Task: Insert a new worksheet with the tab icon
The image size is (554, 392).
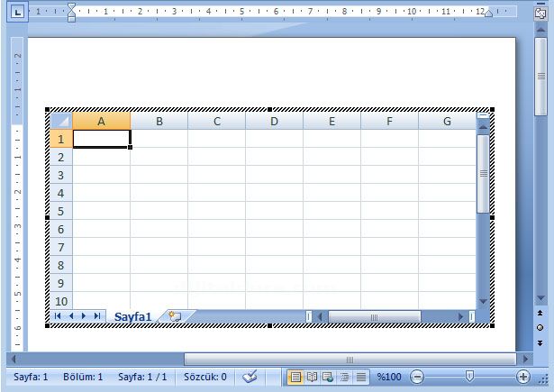Action: click(175, 316)
